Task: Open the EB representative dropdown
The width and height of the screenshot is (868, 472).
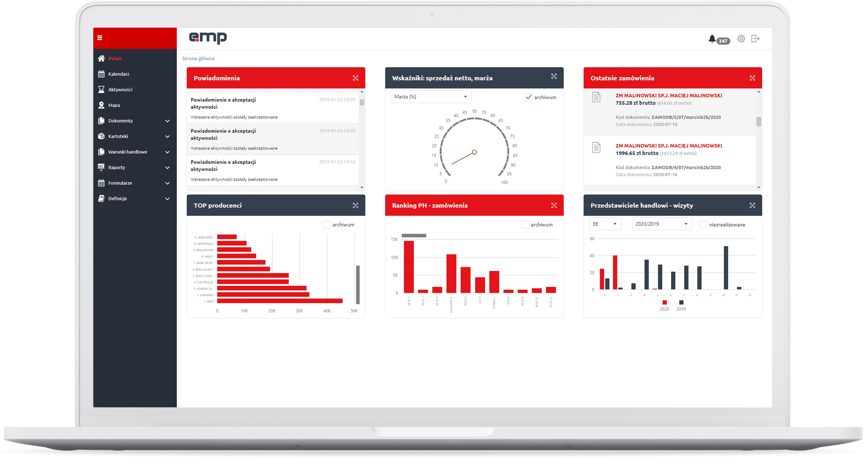Action: coord(605,224)
